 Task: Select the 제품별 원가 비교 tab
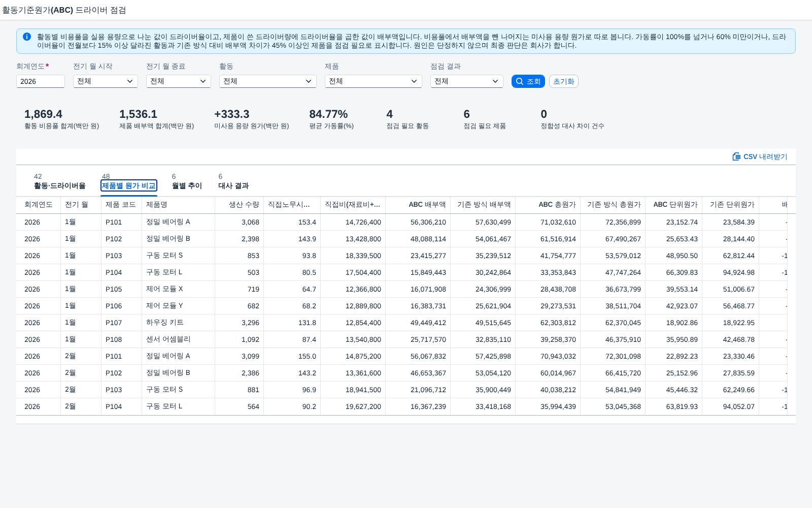129,185
